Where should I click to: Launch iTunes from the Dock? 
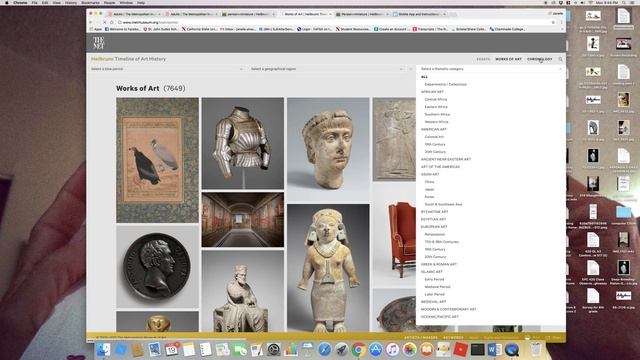tap(392, 349)
